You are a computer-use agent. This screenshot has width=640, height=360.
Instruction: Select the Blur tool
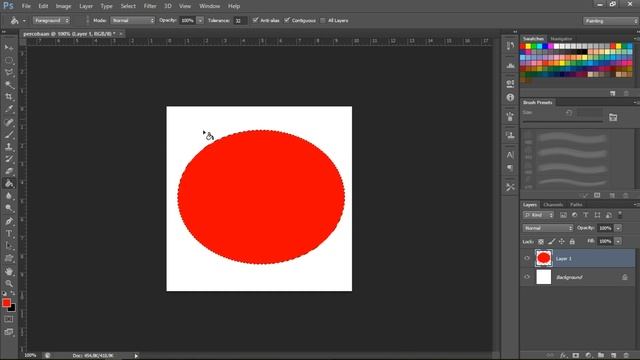[9, 196]
